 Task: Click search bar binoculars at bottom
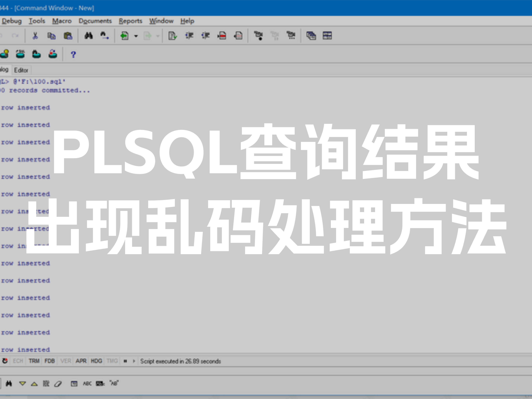[x=9, y=383]
